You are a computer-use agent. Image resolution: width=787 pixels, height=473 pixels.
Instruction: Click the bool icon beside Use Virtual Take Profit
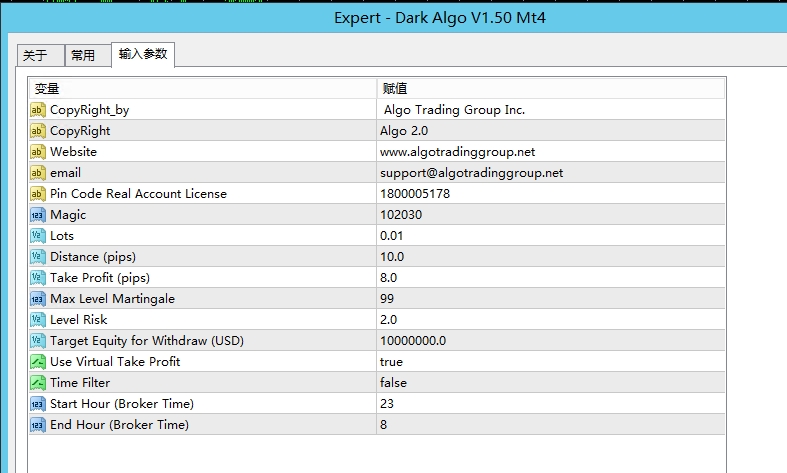tap(38, 362)
